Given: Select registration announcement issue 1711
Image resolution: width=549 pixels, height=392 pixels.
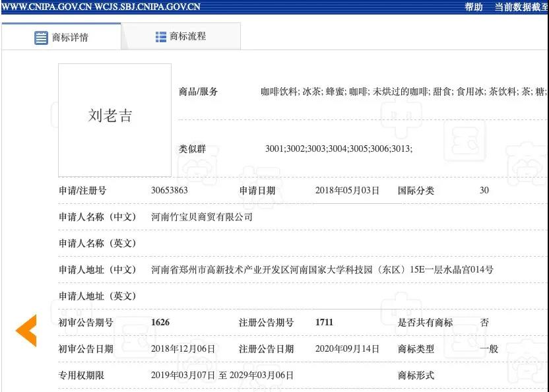Looking at the screenshot, I should click(x=324, y=322).
